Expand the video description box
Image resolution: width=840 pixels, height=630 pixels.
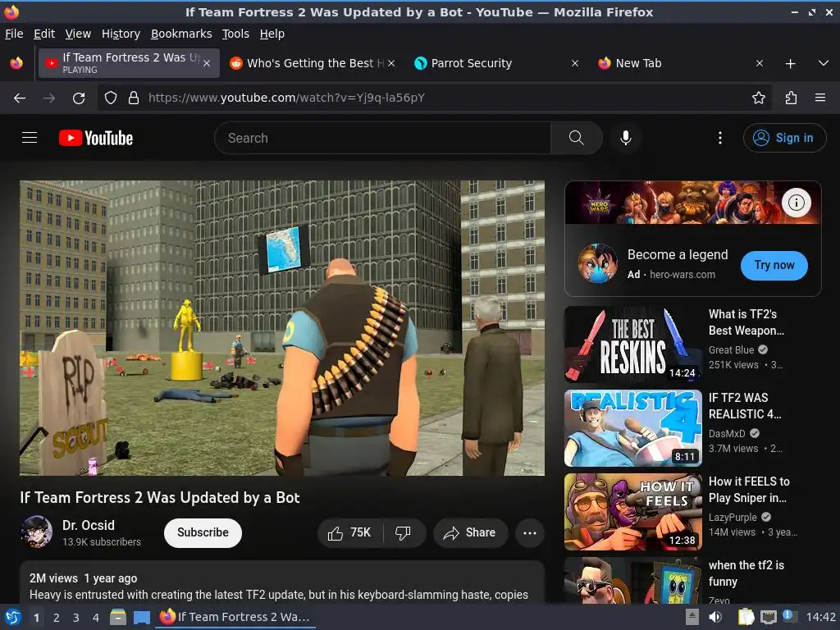tap(282, 583)
